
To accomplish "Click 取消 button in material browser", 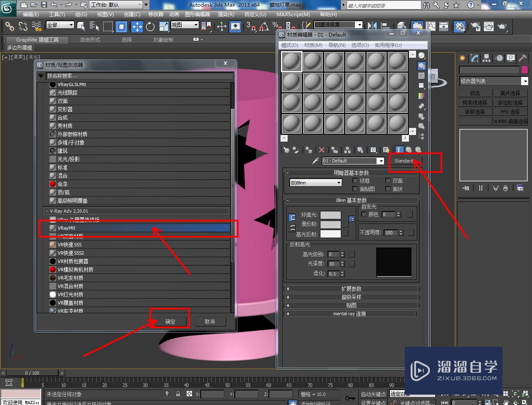I will click(210, 322).
